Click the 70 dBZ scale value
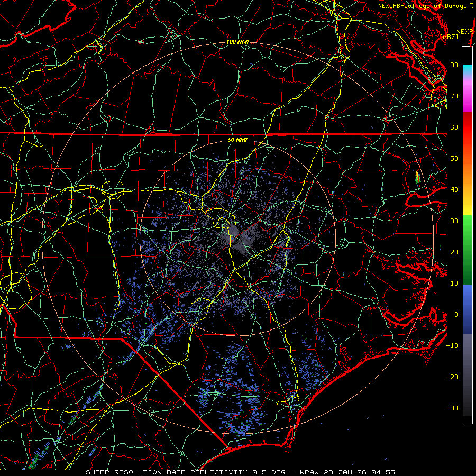The image size is (476, 476). tap(454, 96)
